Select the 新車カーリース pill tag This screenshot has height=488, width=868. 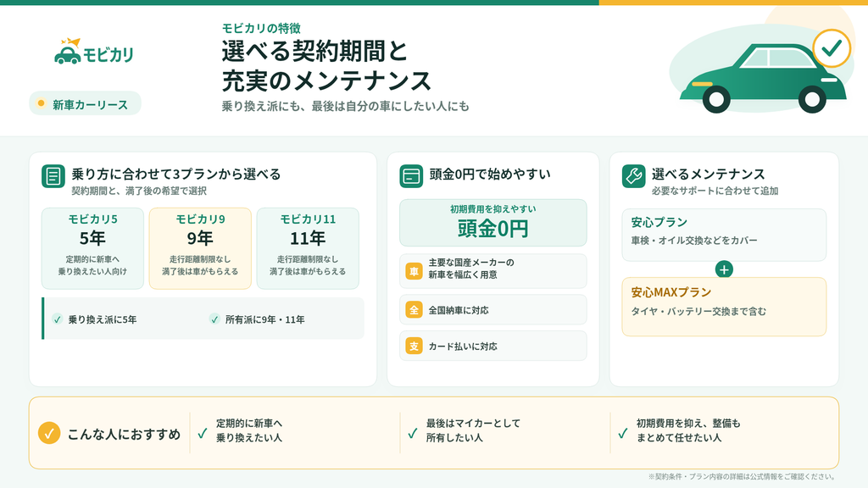point(86,103)
